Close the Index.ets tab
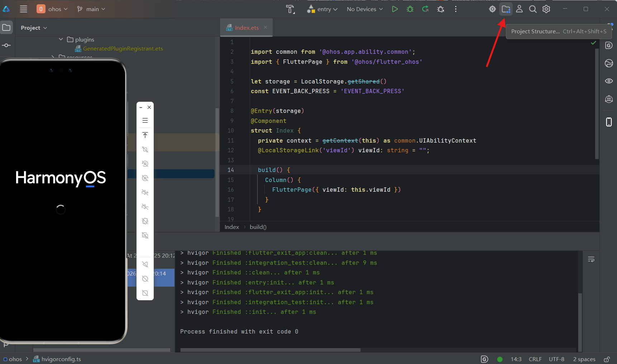The width and height of the screenshot is (617, 364). [266, 27]
